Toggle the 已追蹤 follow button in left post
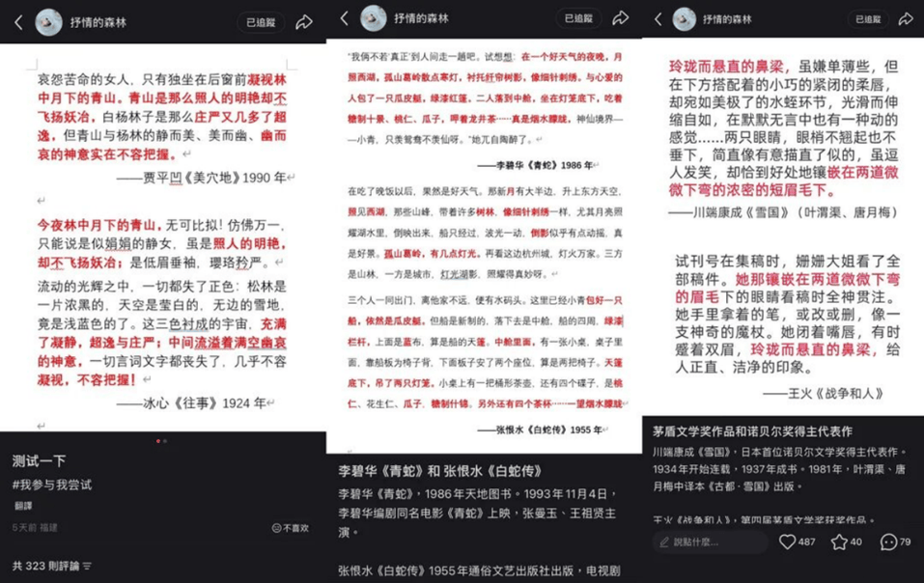Viewport: 924px width, 583px height. coord(261,22)
